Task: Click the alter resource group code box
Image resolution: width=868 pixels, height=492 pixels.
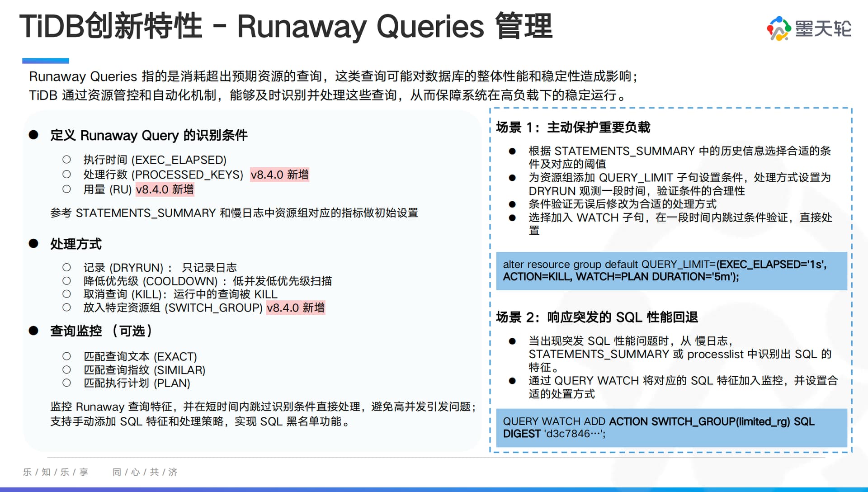Action: (x=671, y=270)
